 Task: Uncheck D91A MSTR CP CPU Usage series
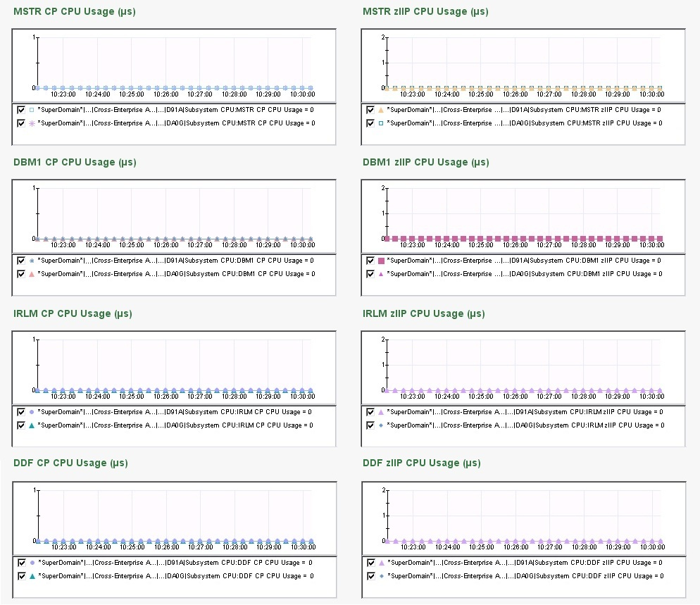[x=21, y=110]
